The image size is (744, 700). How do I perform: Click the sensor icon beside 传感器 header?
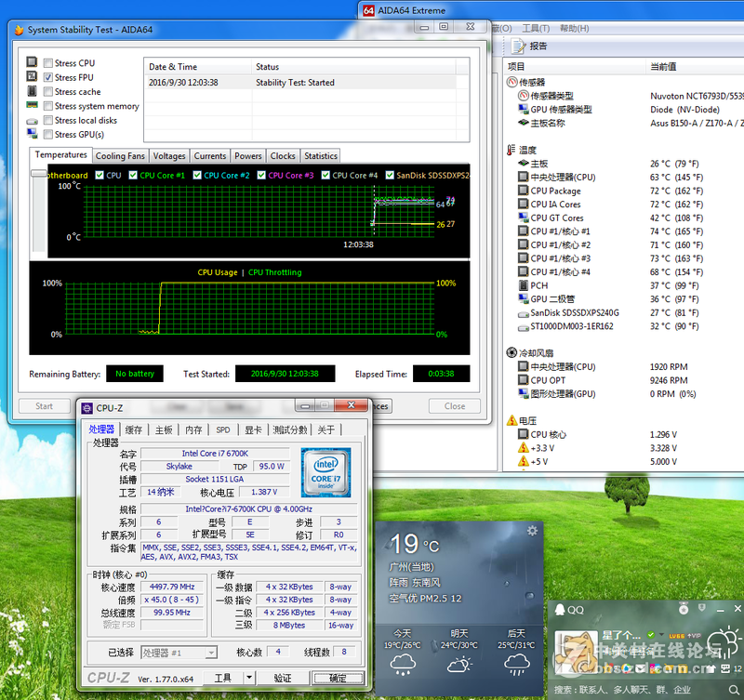[x=511, y=82]
